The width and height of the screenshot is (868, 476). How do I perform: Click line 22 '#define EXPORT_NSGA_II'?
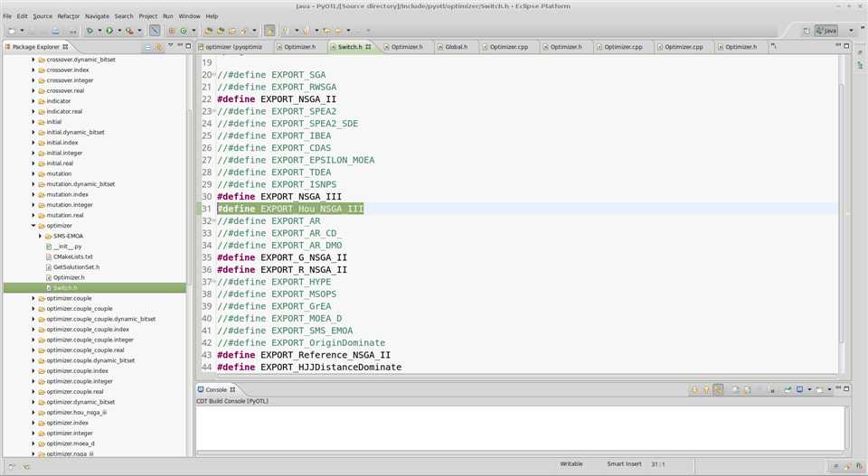277,99
